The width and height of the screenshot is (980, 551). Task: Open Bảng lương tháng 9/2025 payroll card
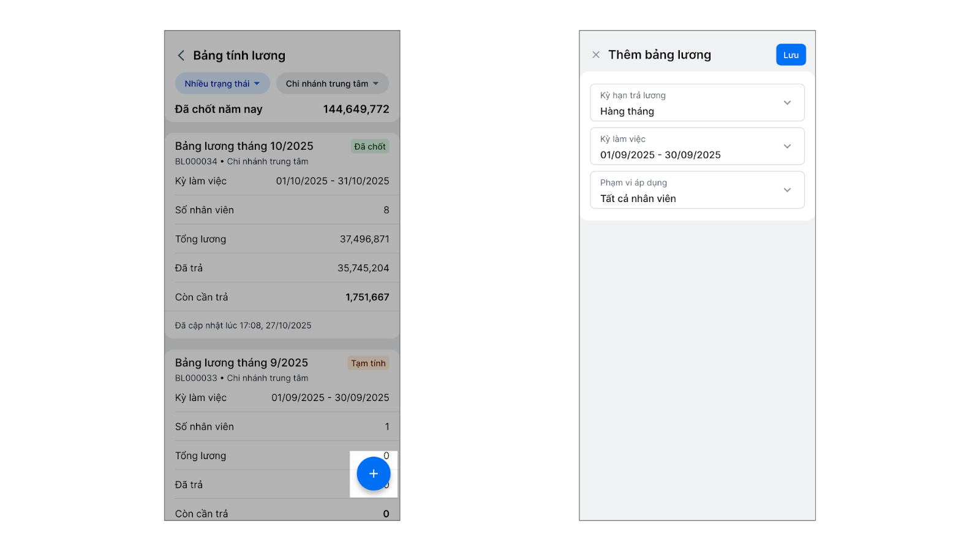[x=241, y=363]
